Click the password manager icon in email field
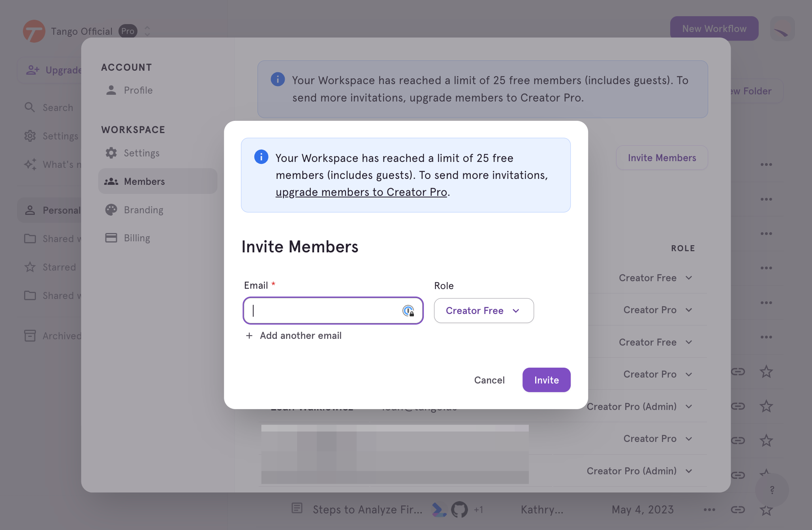Viewport: 812px width, 530px height. (x=408, y=311)
